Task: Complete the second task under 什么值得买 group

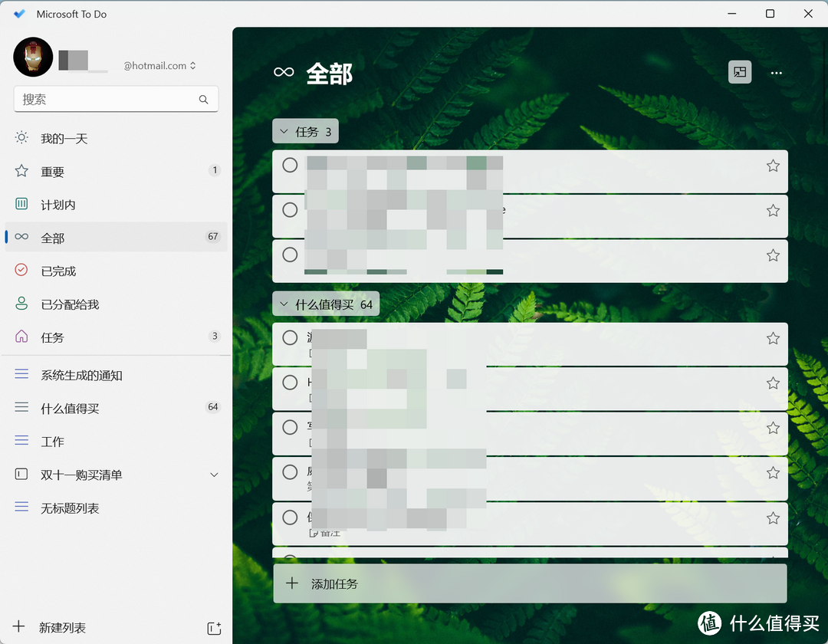Action: coord(290,383)
